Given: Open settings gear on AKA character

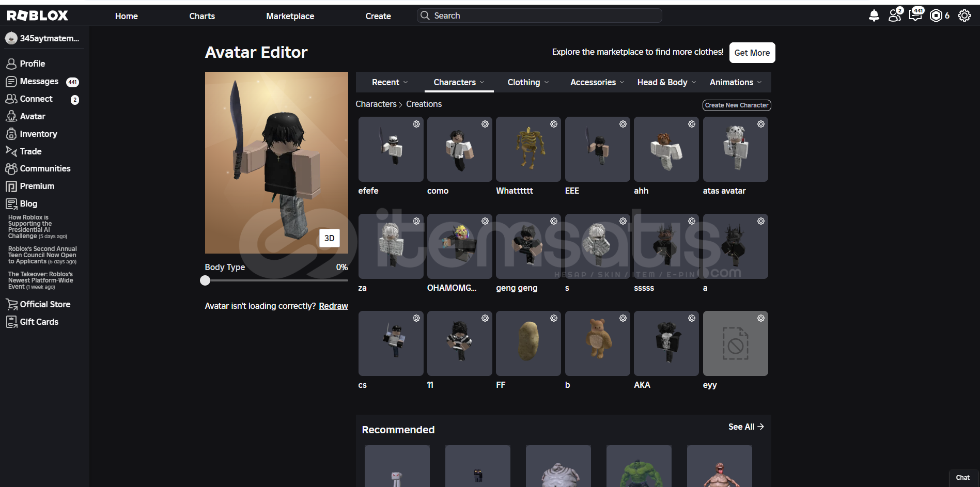Looking at the screenshot, I should pyautogui.click(x=691, y=318).
